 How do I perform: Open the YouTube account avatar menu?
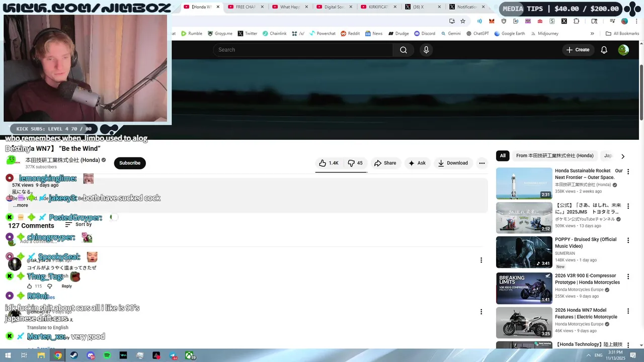(623, 50)
